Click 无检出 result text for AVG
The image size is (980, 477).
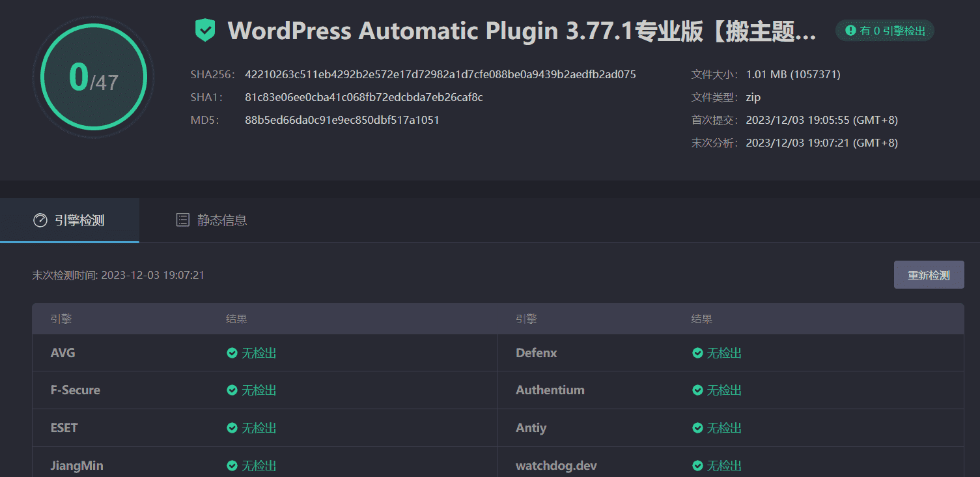pyautogui.click(x=259, y=353)
